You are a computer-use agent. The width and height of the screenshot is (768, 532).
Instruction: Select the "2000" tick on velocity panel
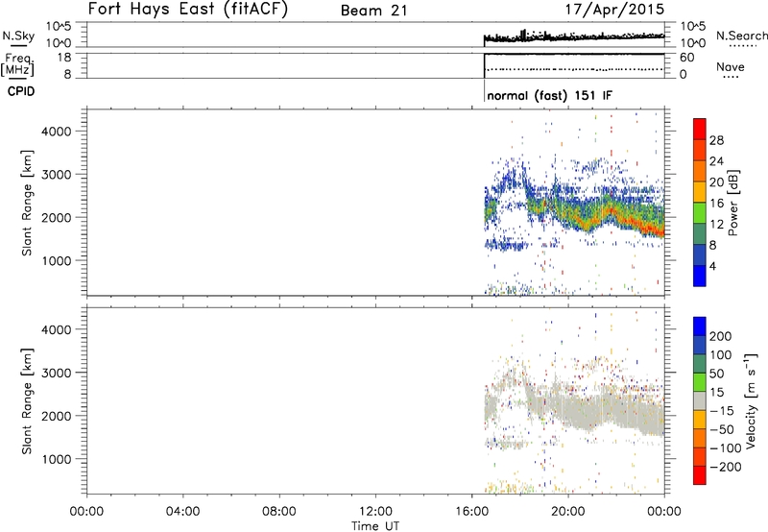click(57, 416)
